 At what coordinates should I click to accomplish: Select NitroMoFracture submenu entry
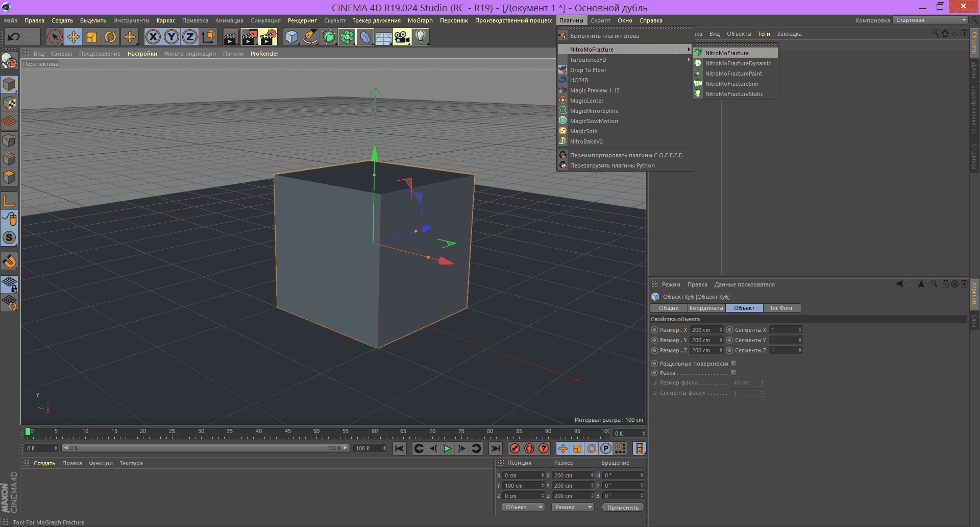(736, 53)
